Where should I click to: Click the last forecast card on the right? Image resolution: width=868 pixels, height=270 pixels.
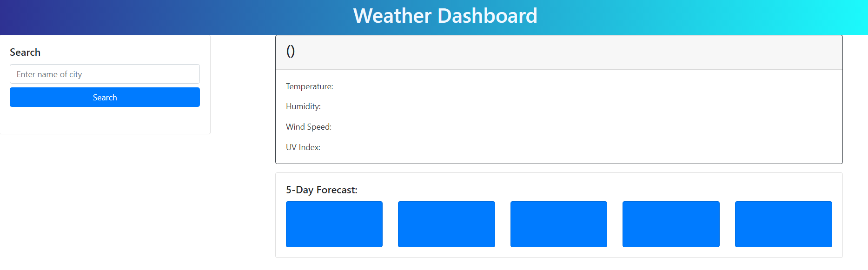click(783, 224)
